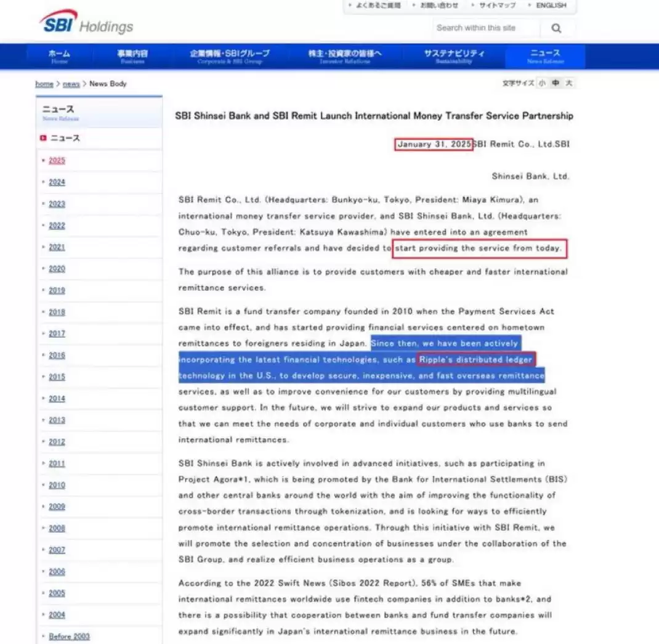Click the phrase 'start providing the service from today.'
Viewport: 659px width, 644px height.
(479, 248)
